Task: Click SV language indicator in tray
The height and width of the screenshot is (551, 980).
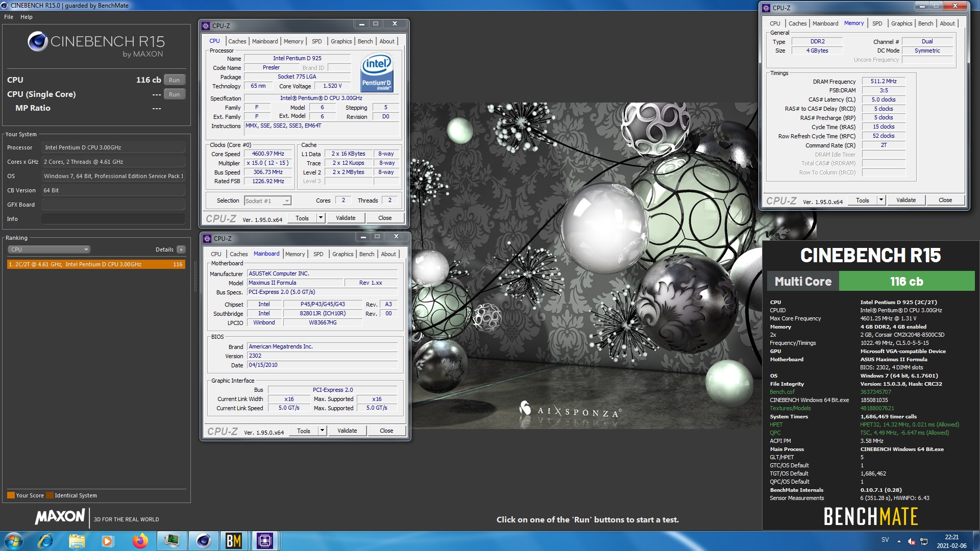Action: click(885, 540)
